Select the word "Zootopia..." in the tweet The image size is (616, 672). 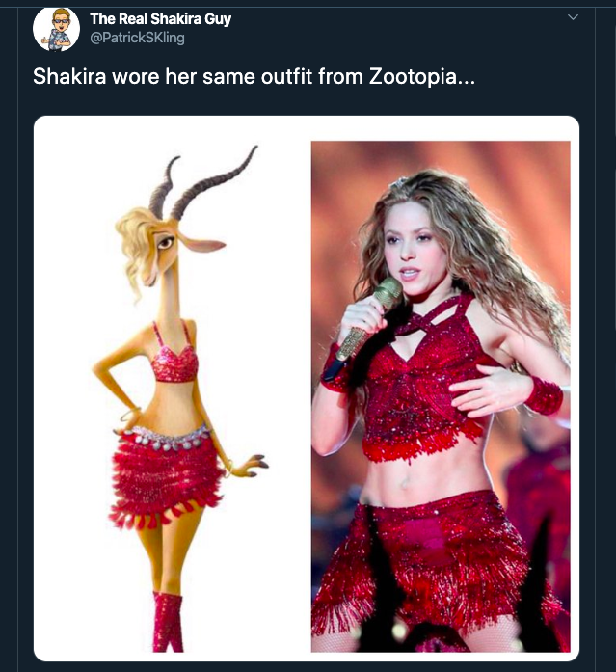pos(422,77)
